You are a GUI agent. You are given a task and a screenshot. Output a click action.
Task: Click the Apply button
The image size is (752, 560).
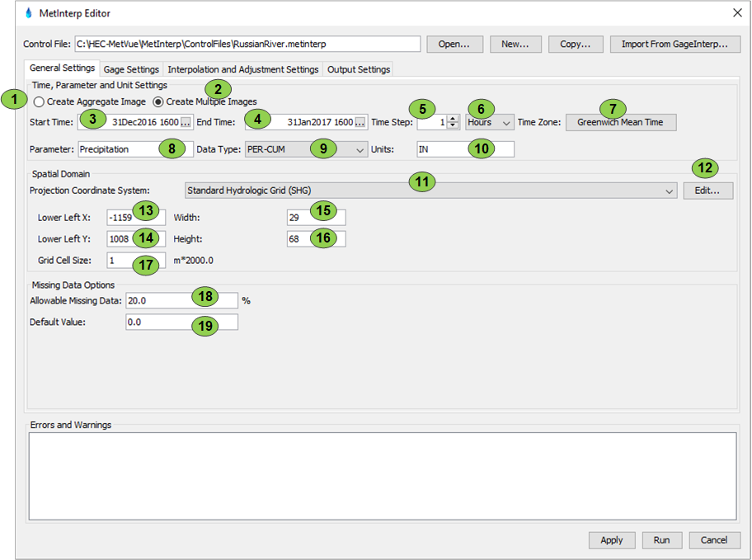coord(612,540)
